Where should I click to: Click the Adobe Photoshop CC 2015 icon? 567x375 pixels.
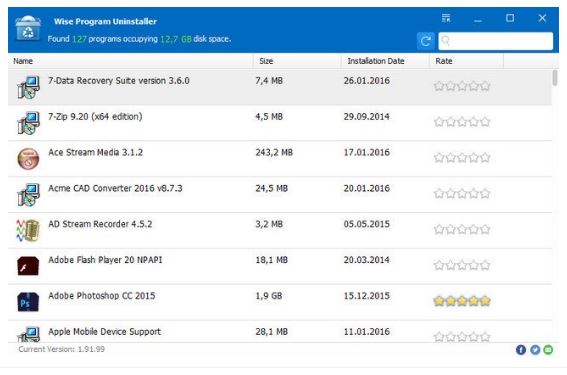[x=28, y=302]
